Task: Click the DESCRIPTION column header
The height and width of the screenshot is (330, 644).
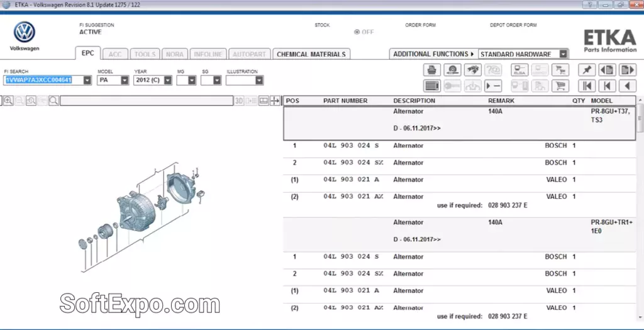Action: pos(414,101)
